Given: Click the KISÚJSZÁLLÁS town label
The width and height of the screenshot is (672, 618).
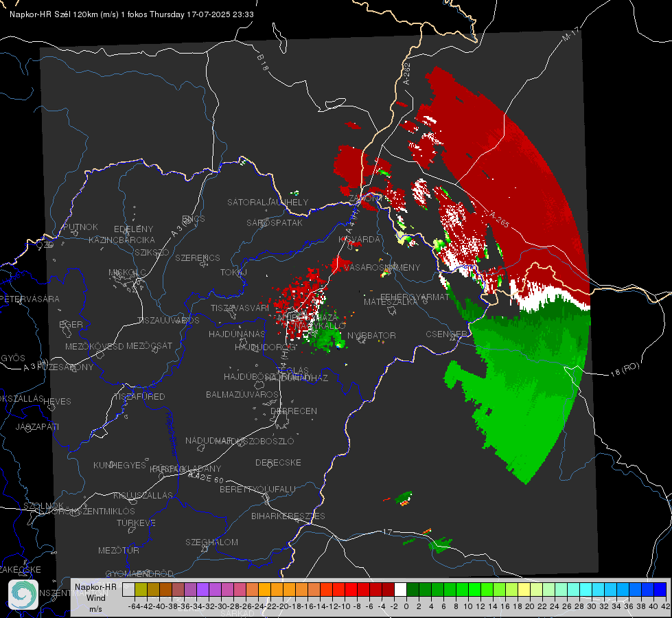Looking at the screenshot, I should [143, 495].
